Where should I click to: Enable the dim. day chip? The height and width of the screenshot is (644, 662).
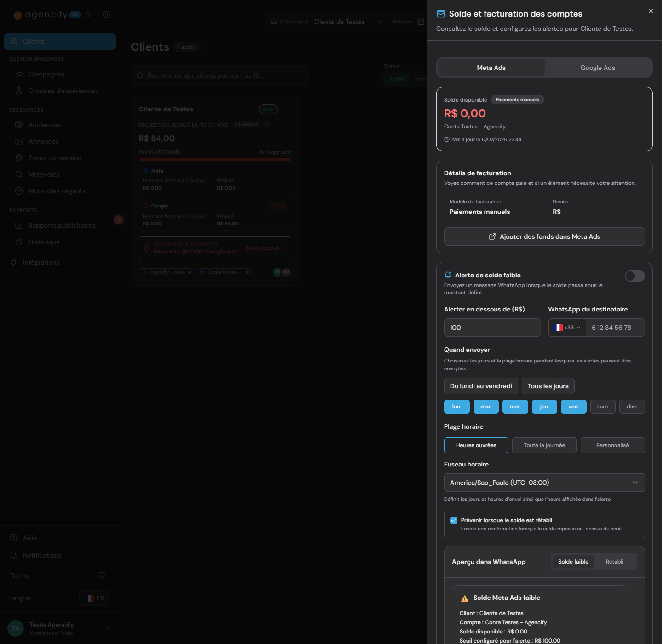[632, 407]
